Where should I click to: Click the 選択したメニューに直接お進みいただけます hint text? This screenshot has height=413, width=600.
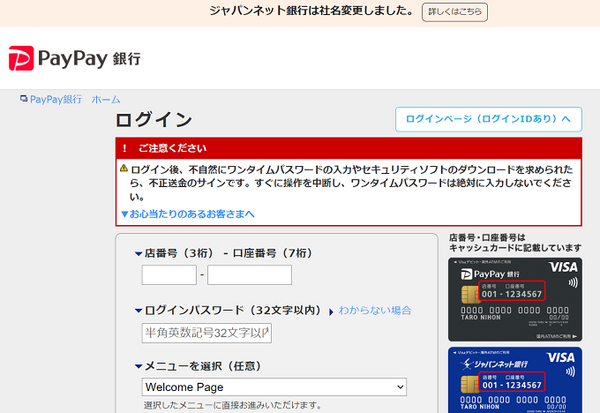pos(233,405)
